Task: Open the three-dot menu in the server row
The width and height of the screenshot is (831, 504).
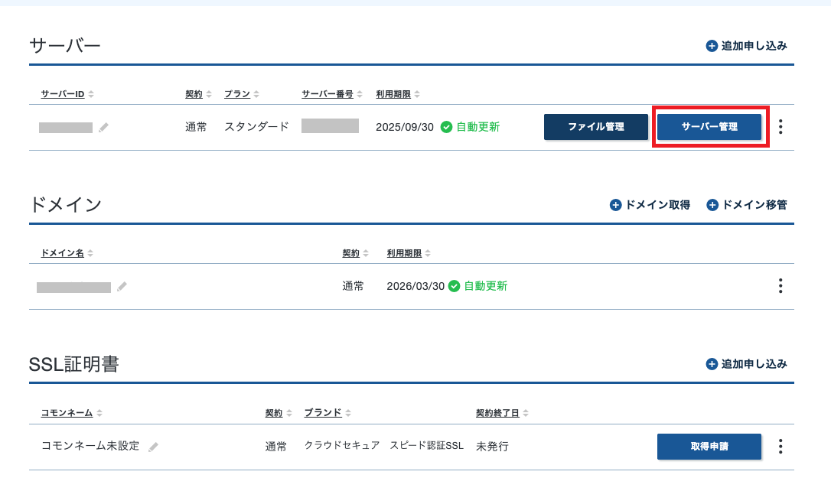Action: (780, 127)
